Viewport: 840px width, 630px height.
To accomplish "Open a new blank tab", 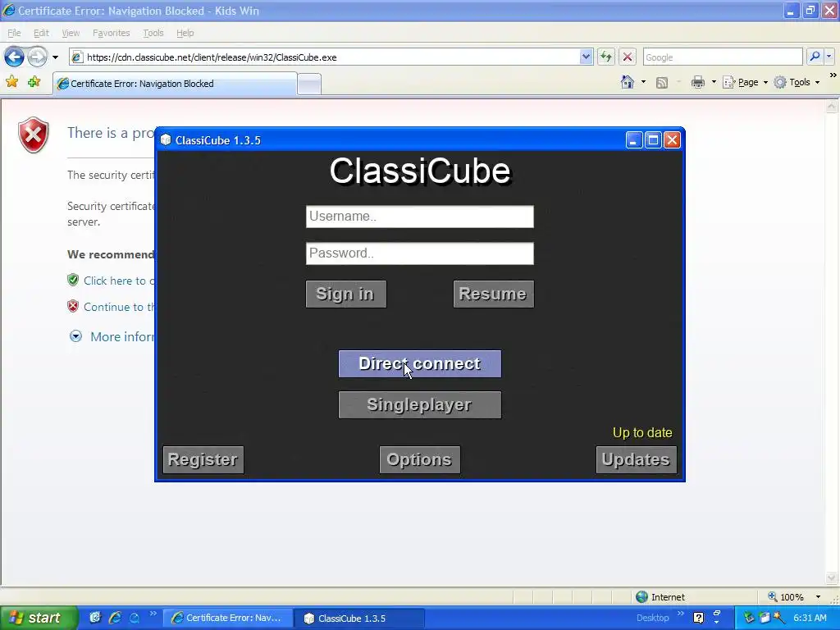I will 309,84.
